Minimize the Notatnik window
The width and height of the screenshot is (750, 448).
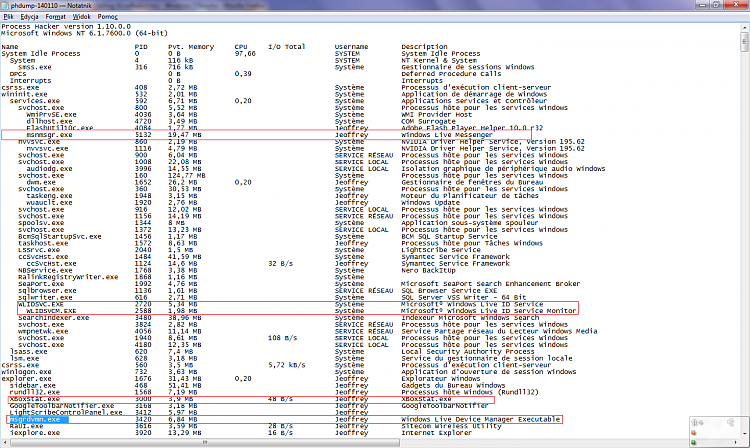coord(702,5)
